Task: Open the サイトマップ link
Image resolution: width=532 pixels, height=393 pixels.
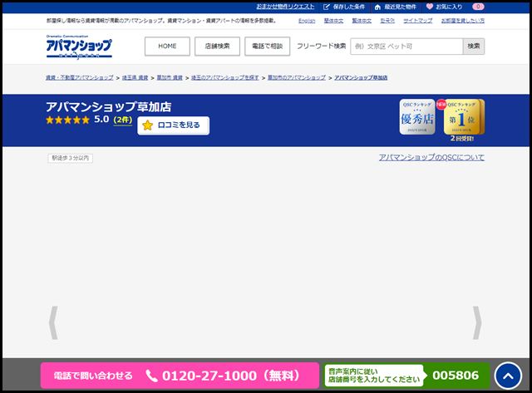Action: (x=417, y=21)
